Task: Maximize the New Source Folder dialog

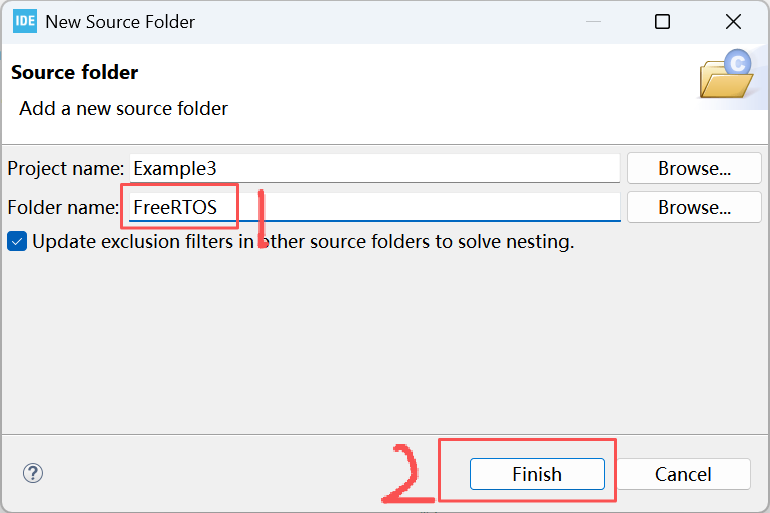Action: point(662,22)
